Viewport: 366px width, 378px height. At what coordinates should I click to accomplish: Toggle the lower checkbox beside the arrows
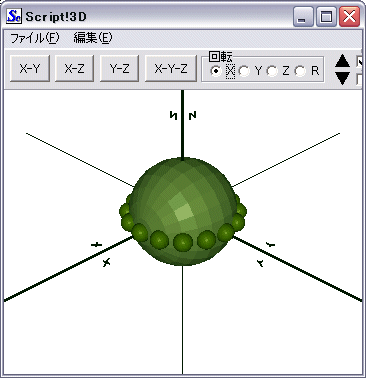coord(359,79)
